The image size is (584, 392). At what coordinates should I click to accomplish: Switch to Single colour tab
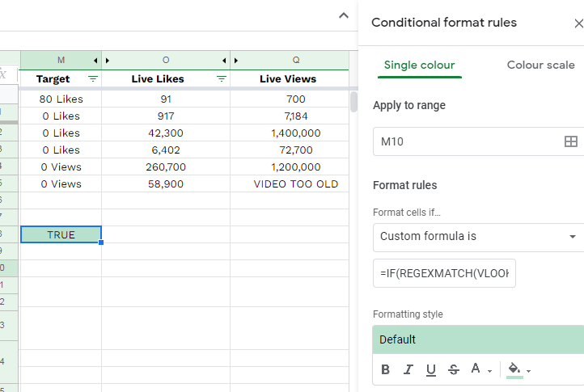419,65
